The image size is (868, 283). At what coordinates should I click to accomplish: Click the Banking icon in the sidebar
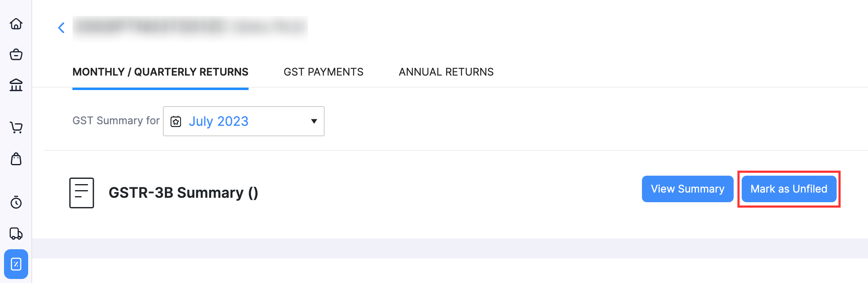coord(16,85)
